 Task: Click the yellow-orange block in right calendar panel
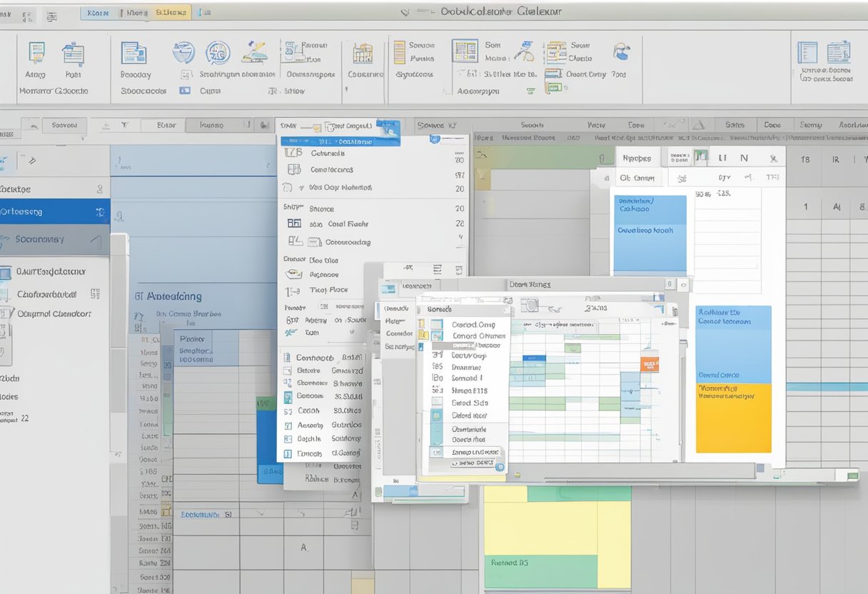pyautogui.click(x=733, y=418)
